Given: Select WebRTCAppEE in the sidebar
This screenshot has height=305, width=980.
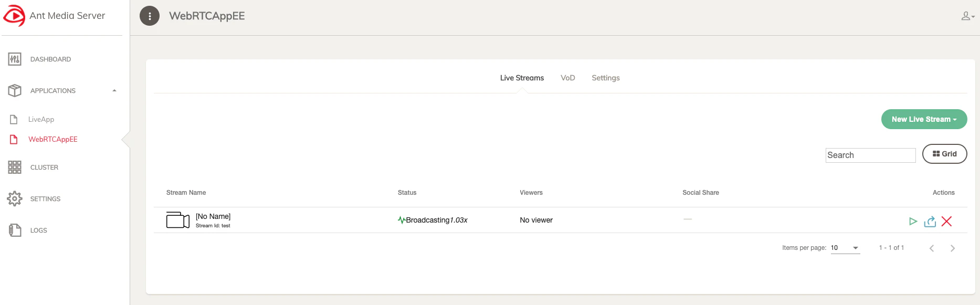Looking at the screenshot, I should pyautogui.click(x=53, y=140).
